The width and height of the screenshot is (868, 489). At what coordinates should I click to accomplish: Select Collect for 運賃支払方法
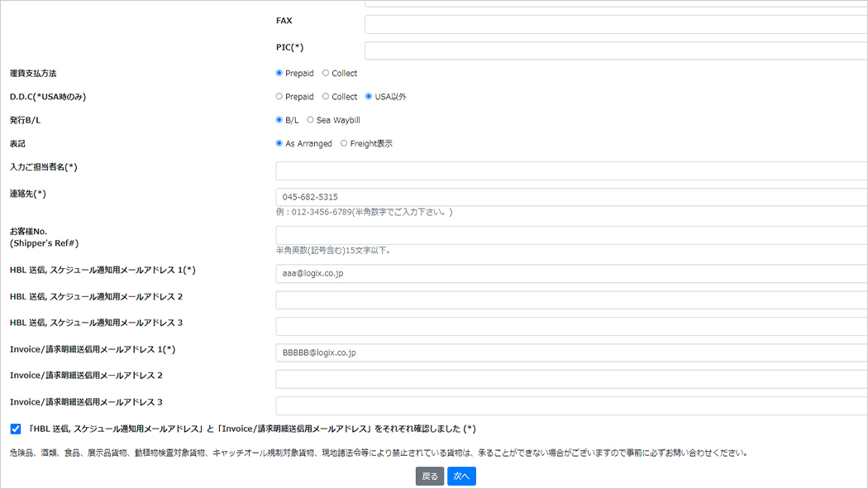[x=326, y=74]
